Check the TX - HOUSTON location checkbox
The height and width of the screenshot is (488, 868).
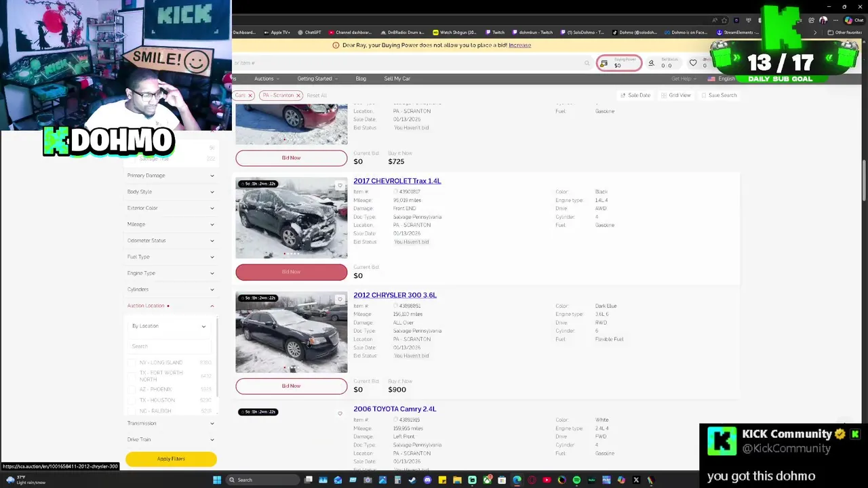point(132,400)
